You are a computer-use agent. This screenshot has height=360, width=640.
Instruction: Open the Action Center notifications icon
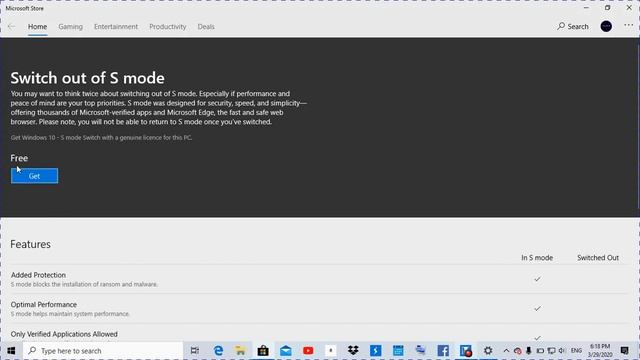coord(624,351)
